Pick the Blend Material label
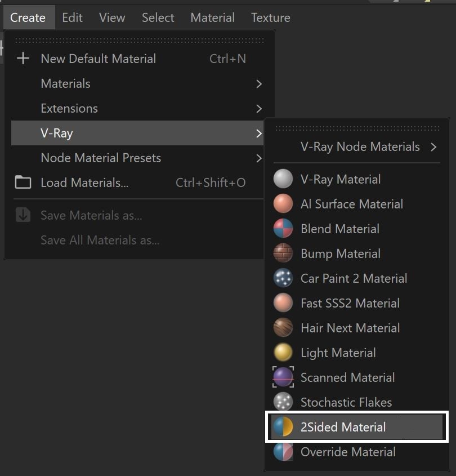456x476 pixels. pos(340,229)
